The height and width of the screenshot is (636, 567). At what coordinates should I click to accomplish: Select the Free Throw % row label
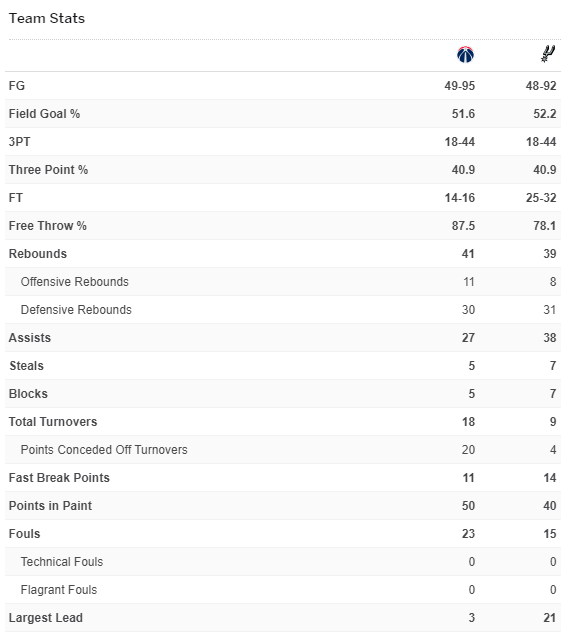click(47, 226)
